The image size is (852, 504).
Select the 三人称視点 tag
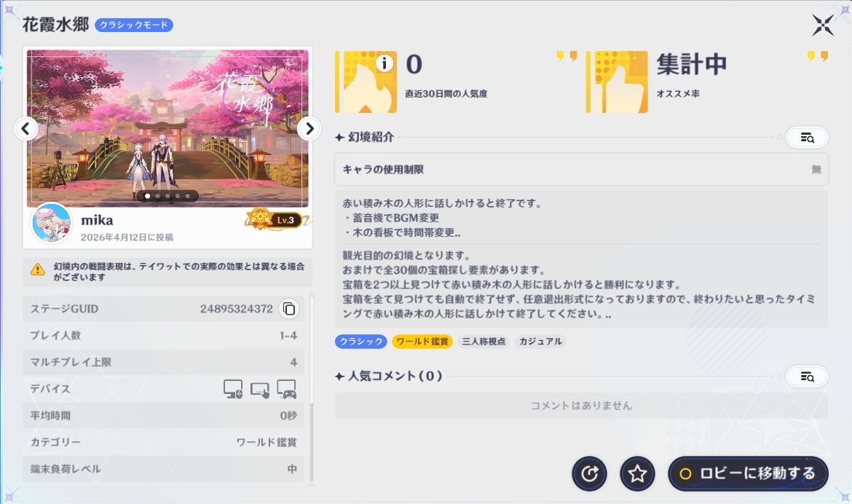pyautogui.click(x=484, y=341)
